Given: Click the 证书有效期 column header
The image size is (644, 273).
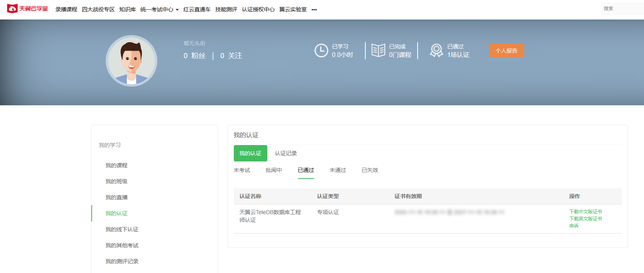Looking at the screenshot, I should 408,196.
